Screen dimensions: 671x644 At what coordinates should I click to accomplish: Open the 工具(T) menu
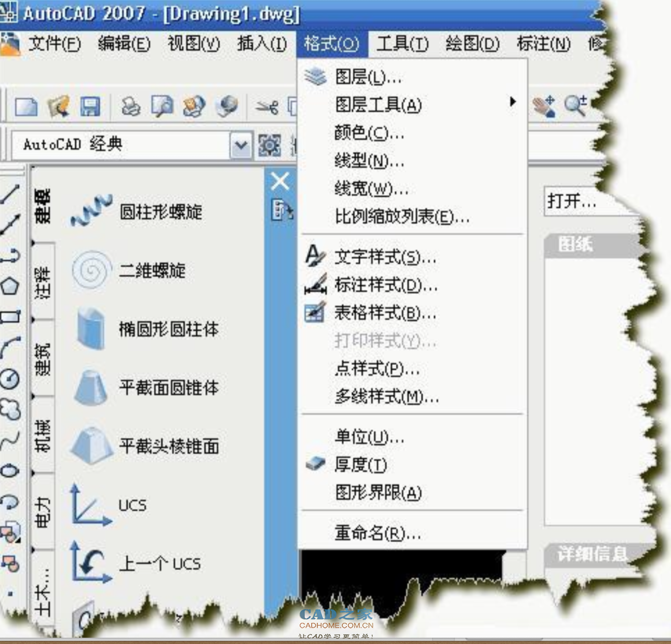point(402,44)
